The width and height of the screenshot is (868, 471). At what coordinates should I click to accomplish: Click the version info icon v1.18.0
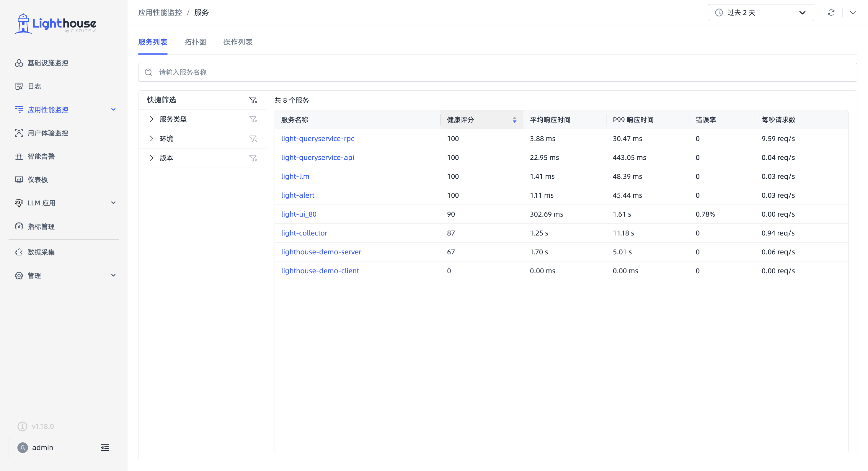[22, 426]
